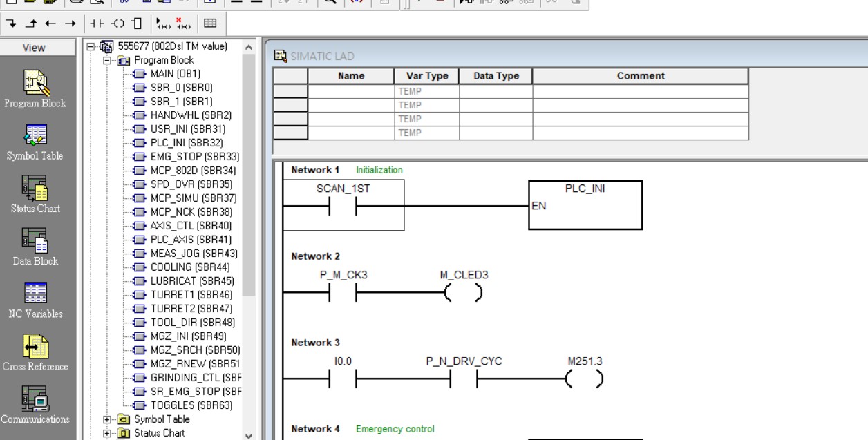
Task: Open the Cross Reference view
Action: (35, 347)
